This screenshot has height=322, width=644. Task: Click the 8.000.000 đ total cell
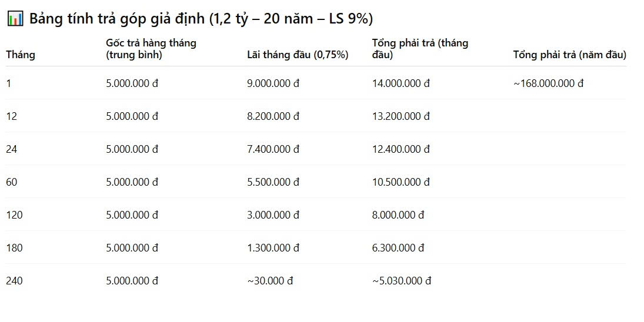coord(398,214)
